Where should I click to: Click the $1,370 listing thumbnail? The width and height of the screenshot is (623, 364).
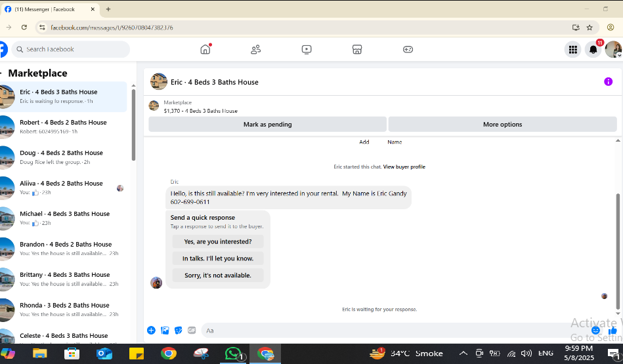[154, 106]
